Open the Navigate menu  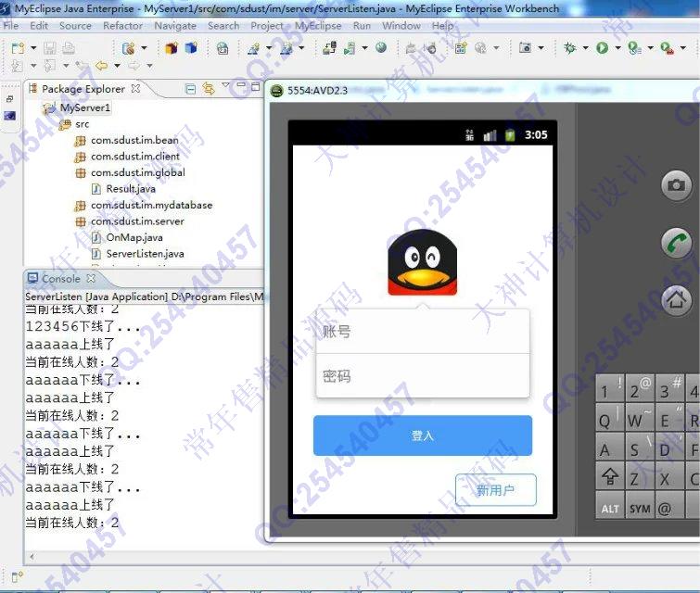pos(175,26)
